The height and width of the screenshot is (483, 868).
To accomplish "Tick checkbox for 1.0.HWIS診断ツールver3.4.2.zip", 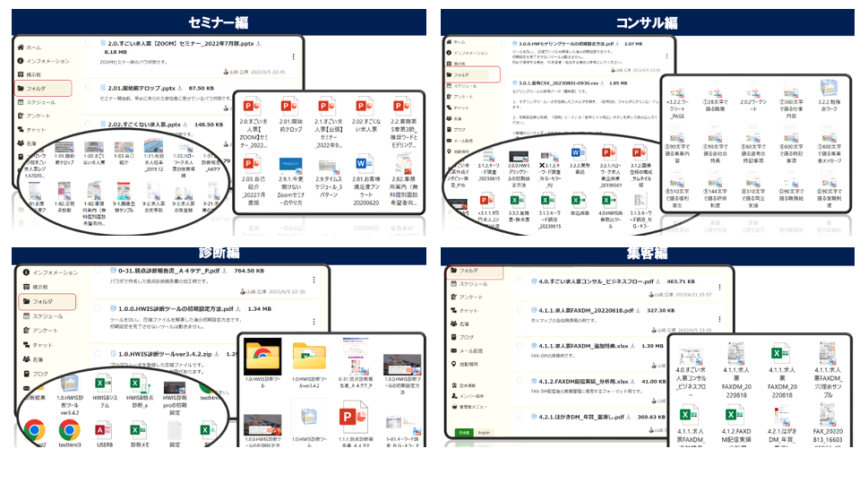I will [x=98, y=353].
